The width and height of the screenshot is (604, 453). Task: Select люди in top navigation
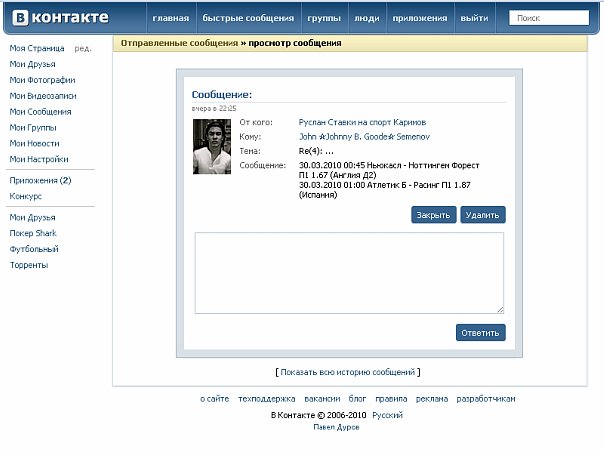tap(366, 18)
